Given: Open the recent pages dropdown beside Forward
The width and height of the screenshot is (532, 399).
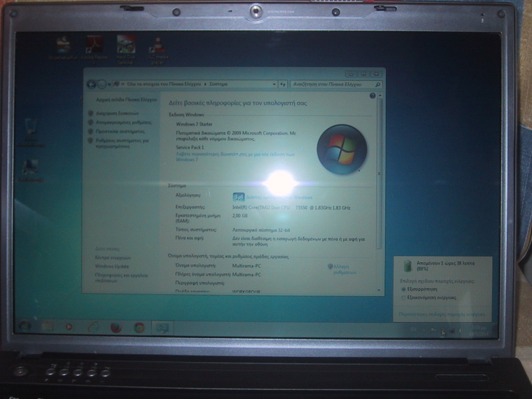Looking at the screenshot, I should coord(110,84).
